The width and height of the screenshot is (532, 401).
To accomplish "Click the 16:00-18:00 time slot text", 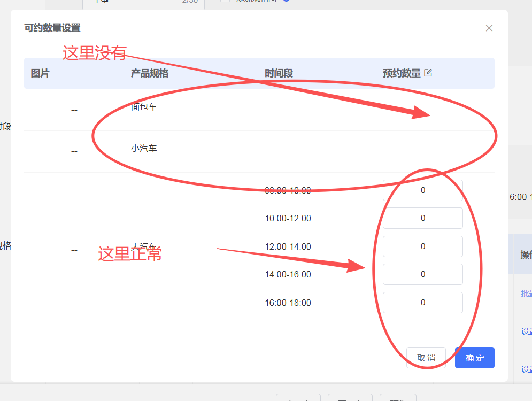I will (288, 302).
